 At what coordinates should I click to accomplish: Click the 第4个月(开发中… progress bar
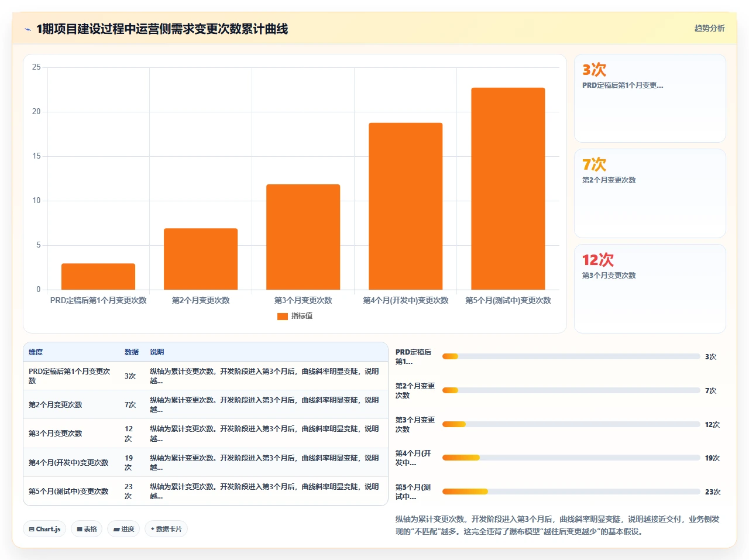(x=571, y=458)
